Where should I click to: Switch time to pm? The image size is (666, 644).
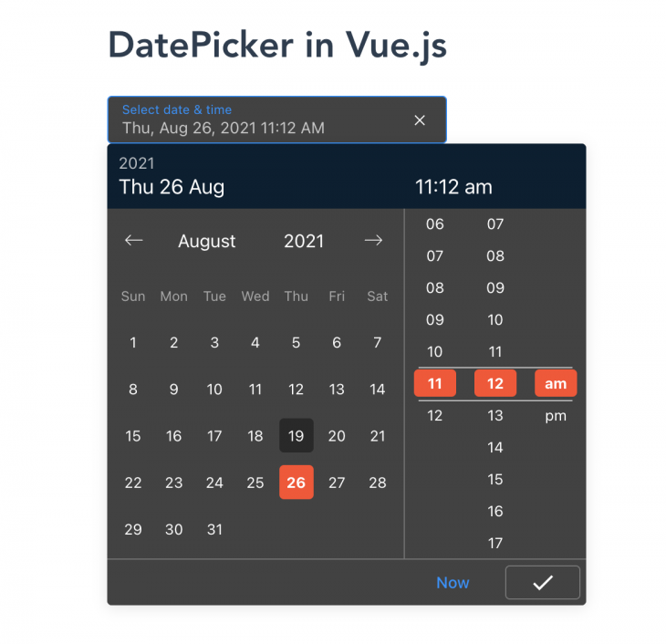coord(556,415)
